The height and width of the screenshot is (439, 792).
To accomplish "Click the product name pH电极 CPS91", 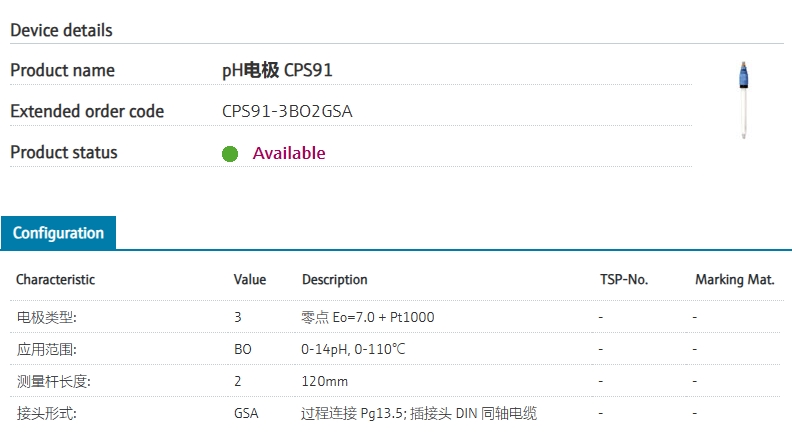I will pyautogui.click(x=277, y=71).
